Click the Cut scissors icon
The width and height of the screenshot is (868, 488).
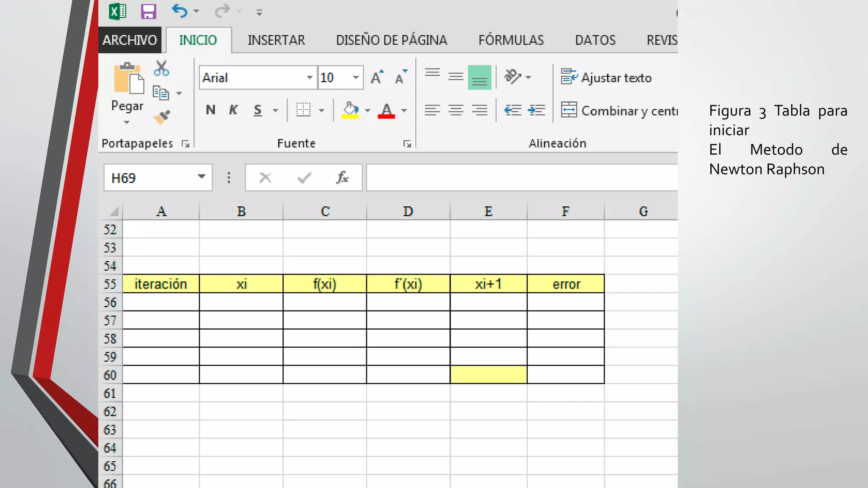(161, 68)
